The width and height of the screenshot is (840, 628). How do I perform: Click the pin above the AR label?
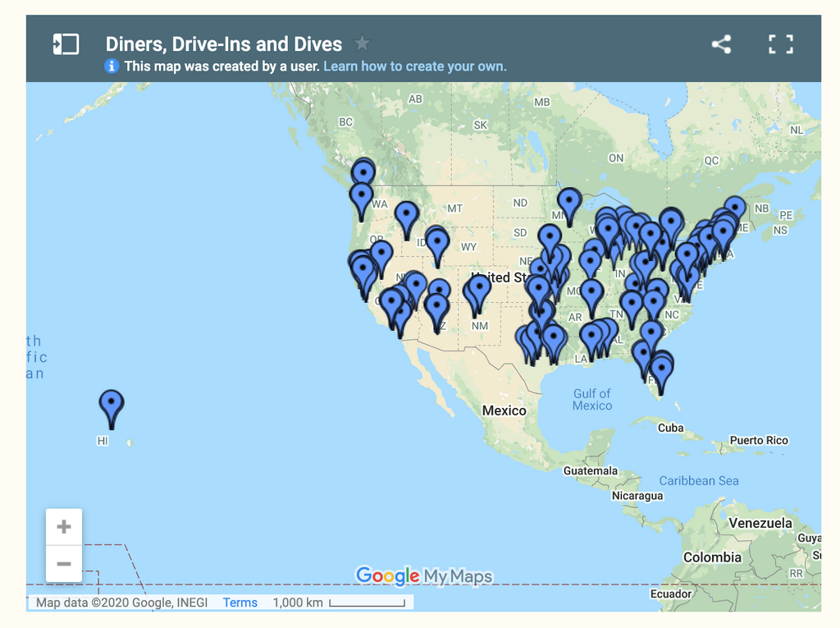(x=591, y=298)
